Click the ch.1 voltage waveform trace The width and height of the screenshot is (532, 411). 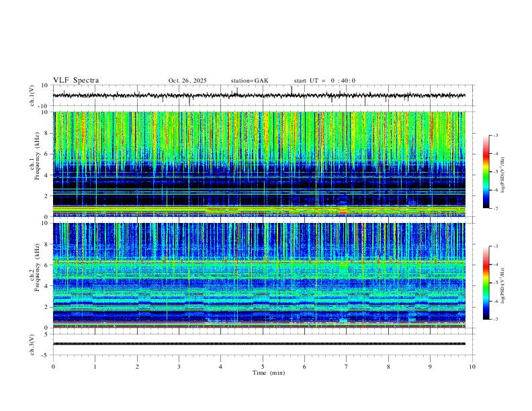click(259, 95)
